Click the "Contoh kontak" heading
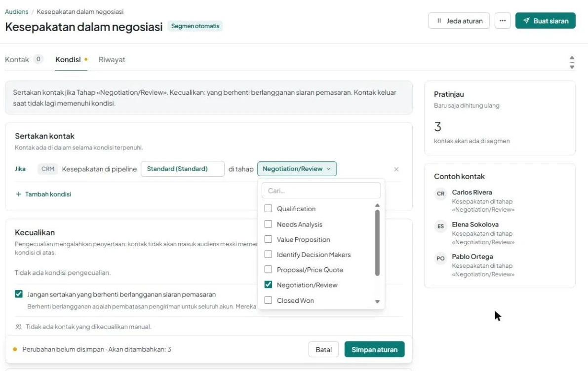 tap(459, 177)
